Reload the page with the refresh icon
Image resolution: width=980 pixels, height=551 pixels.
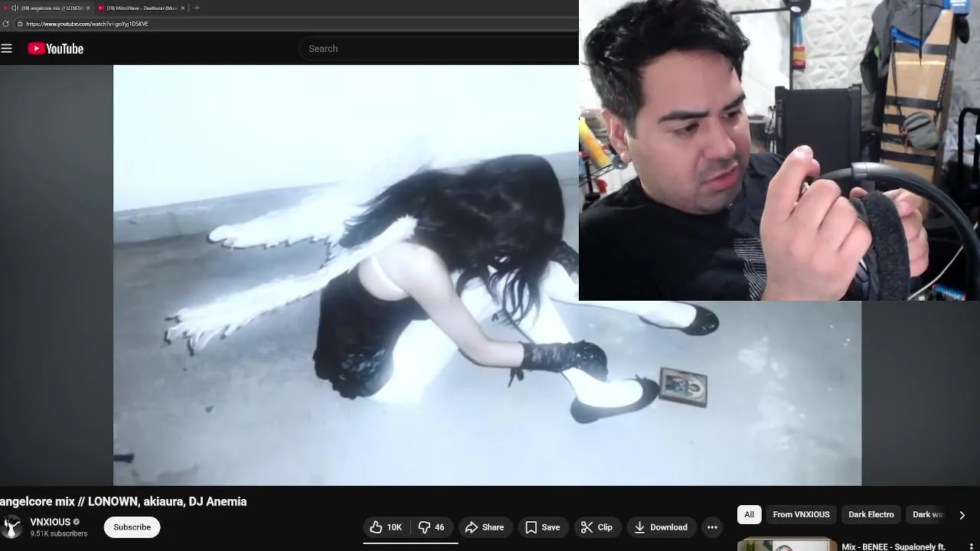tap(6, 24)
